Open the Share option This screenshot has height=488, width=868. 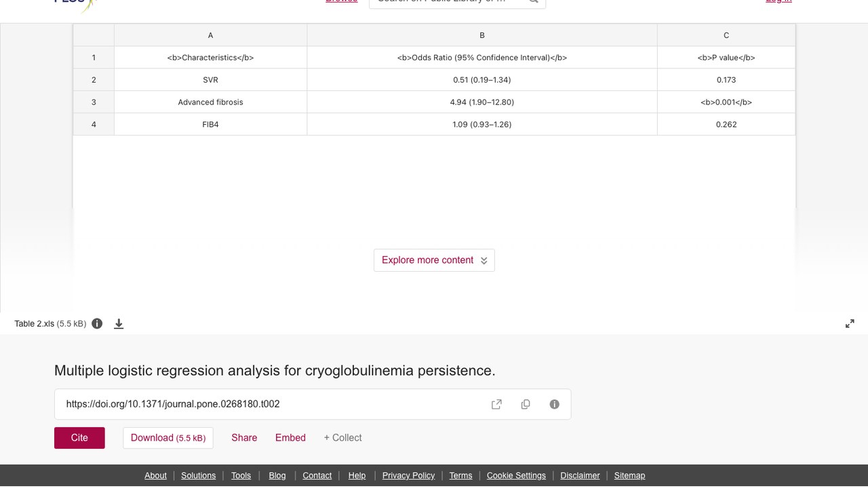[244, 438]
